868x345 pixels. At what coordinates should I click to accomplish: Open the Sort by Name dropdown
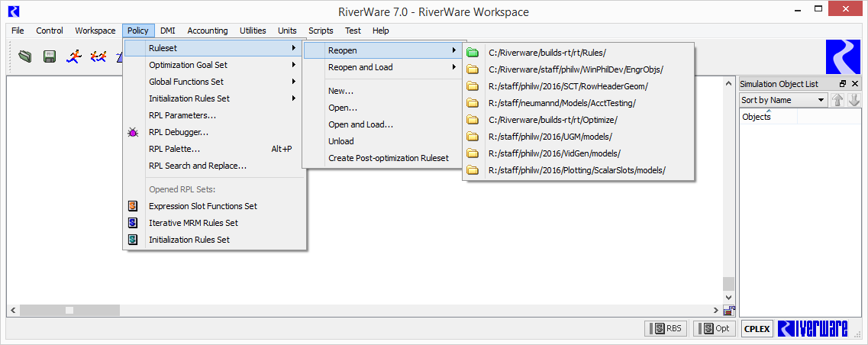click(783, 100)
